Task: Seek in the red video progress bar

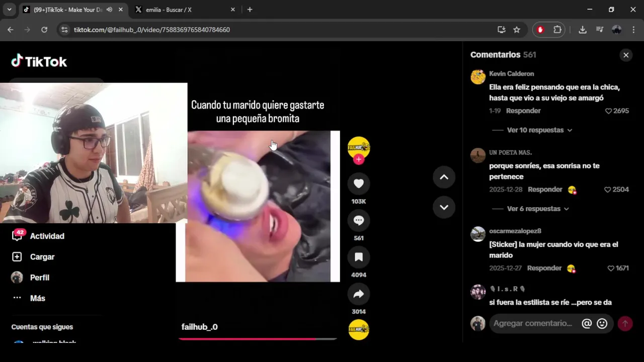Action: (258, 339)
